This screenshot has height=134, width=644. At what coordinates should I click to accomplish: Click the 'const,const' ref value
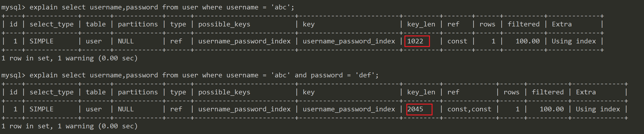click(469, 109)
